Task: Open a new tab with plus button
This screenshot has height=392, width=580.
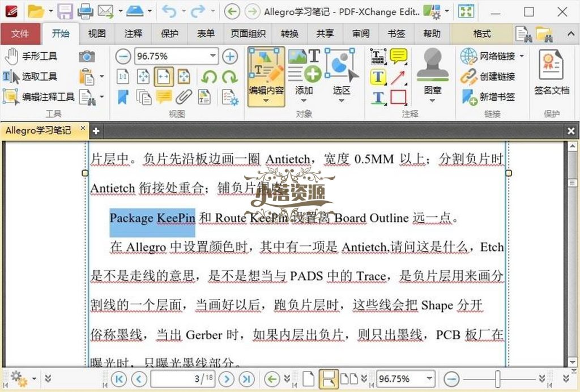Action: 96,131
